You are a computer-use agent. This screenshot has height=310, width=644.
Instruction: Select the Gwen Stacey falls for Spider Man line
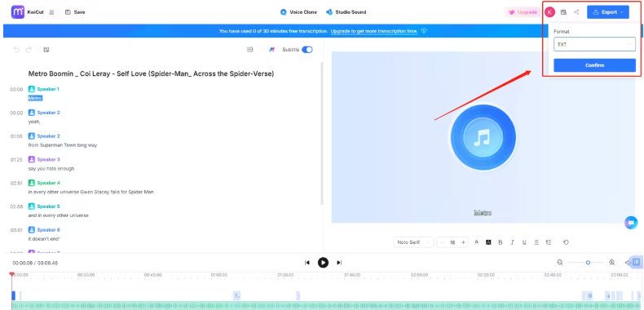click(90, 192)
